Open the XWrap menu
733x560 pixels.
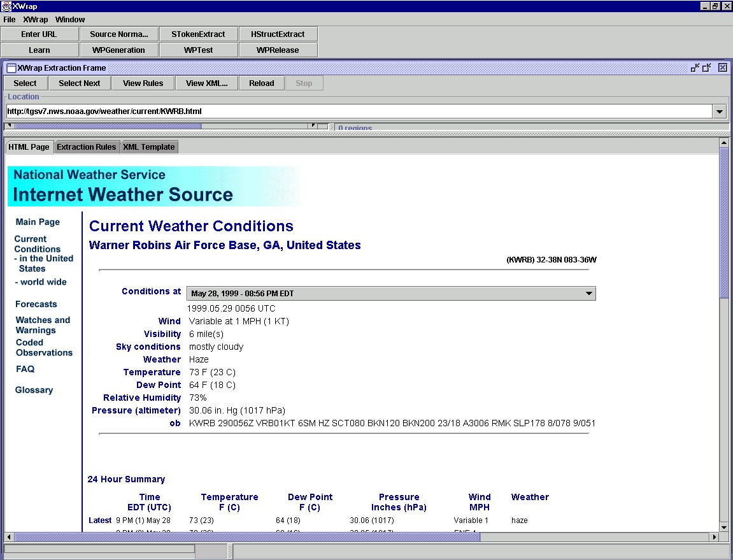click(35, 20)
